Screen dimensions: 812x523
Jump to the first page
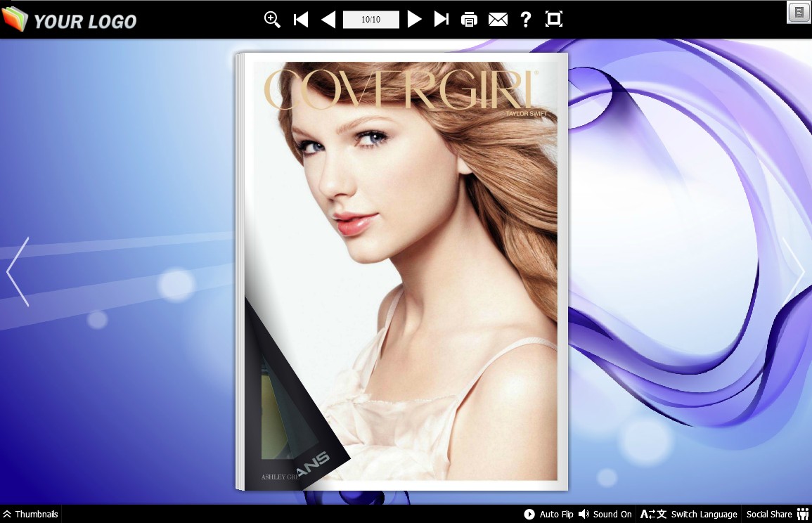coord(300,20)
